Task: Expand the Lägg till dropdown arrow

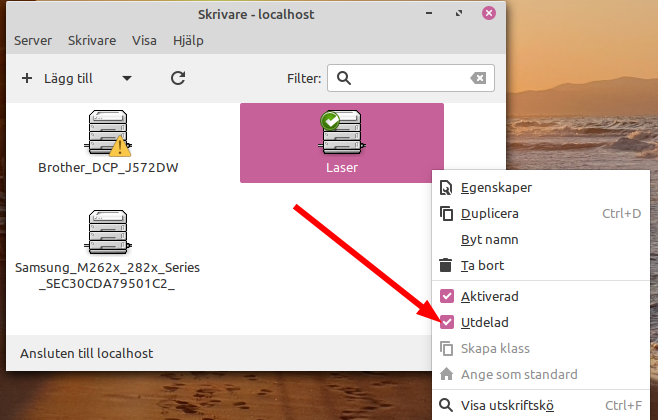Action: click(x=127, y=78)
